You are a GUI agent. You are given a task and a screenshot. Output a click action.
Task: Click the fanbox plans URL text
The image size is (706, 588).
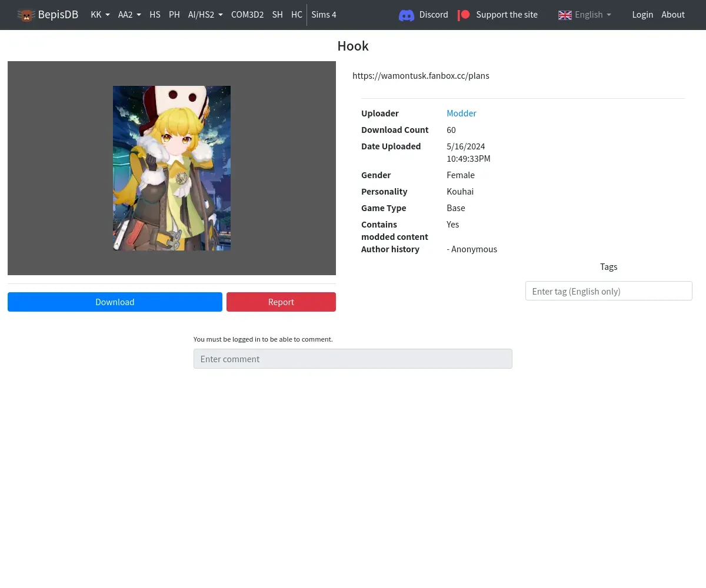tap(421, 76)
